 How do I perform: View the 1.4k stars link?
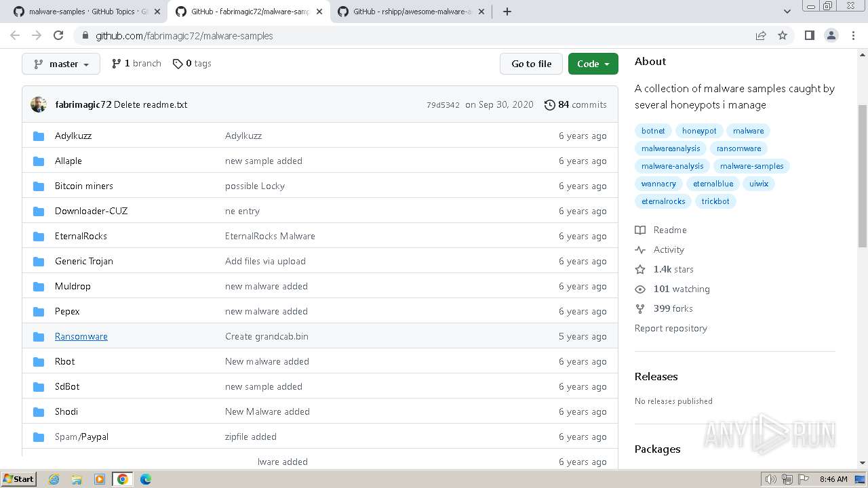[665, 269]
